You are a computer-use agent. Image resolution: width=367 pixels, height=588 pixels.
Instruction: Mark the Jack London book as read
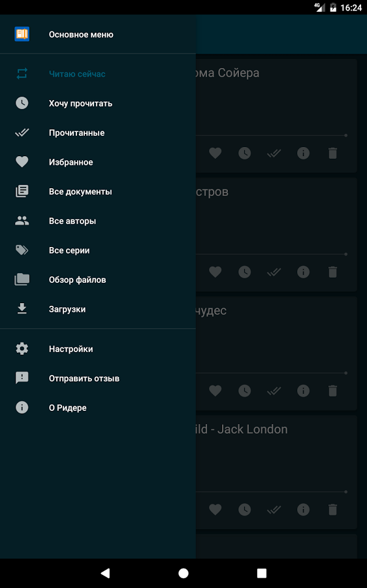pos(274,509)
